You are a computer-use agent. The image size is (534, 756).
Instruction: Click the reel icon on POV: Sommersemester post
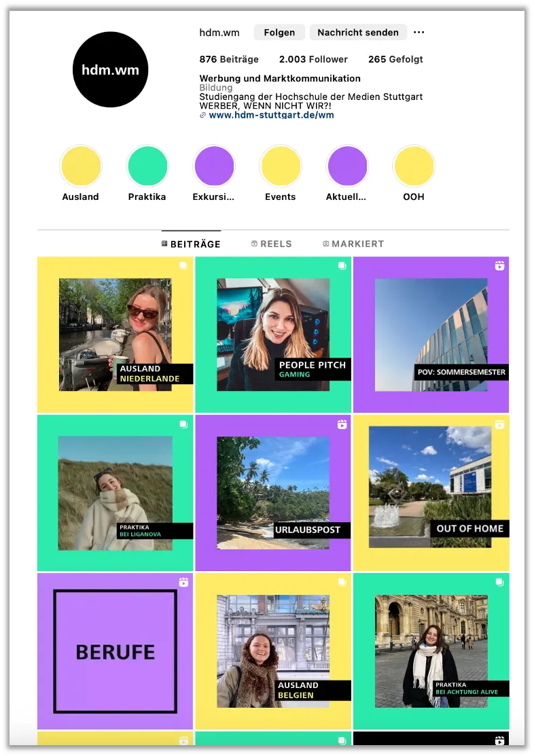499,266
